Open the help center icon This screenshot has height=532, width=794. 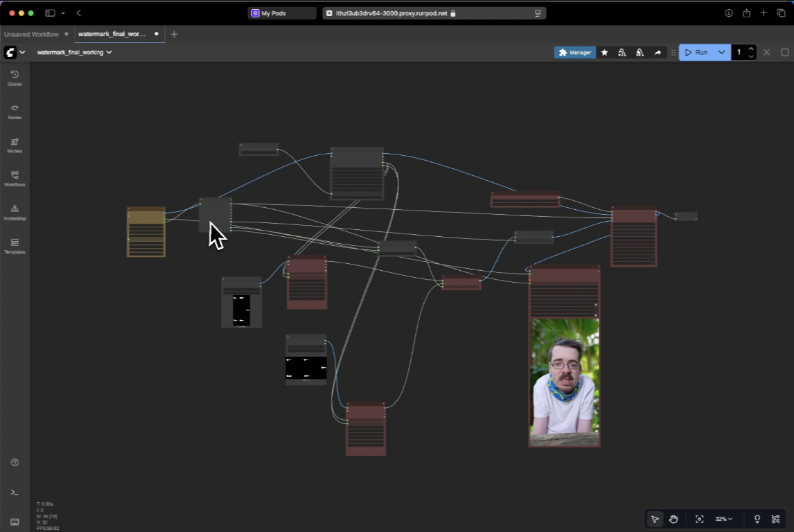pyautogui.click(x=15, y=462)
